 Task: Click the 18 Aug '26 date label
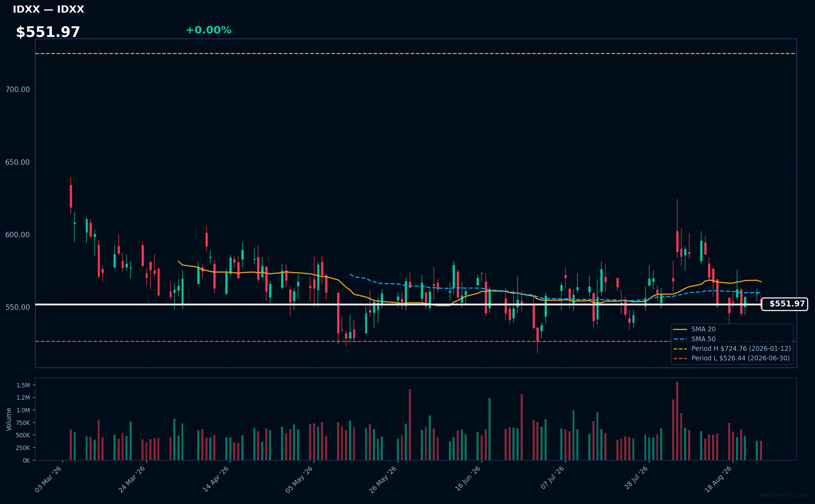(718, 479)
